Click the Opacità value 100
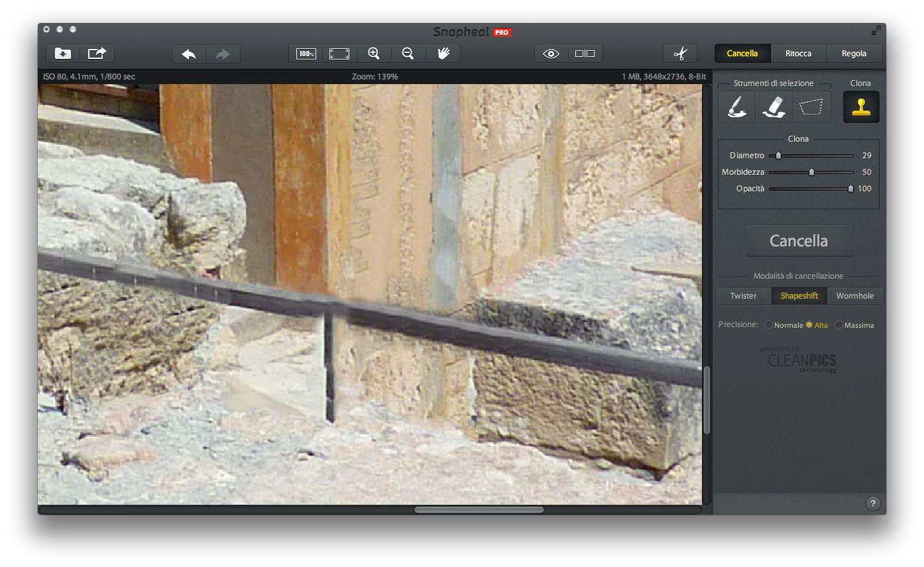 864,189
